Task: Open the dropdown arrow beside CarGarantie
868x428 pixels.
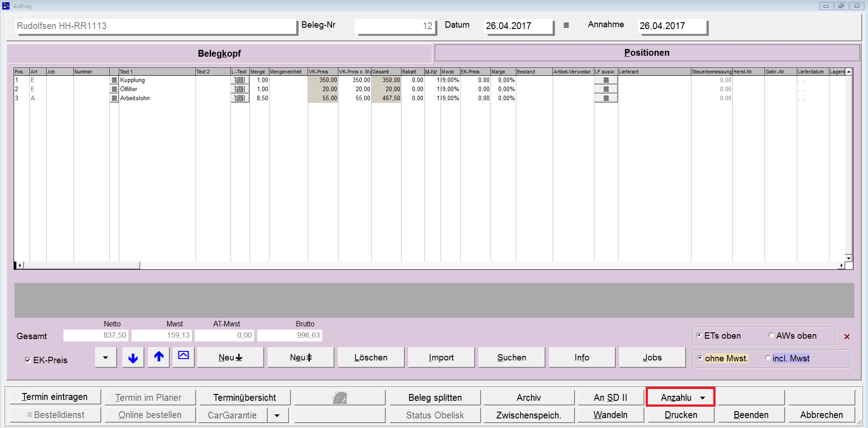Action: [277, 415]
